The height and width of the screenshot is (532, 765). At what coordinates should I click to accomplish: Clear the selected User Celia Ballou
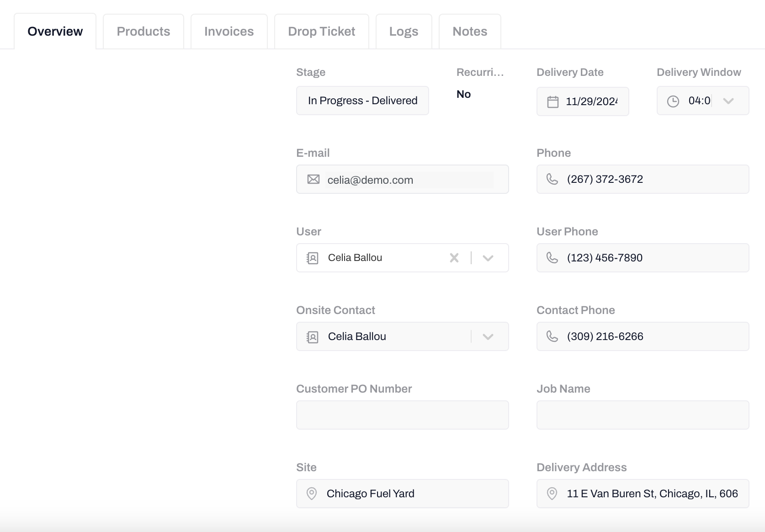[454, 258]
